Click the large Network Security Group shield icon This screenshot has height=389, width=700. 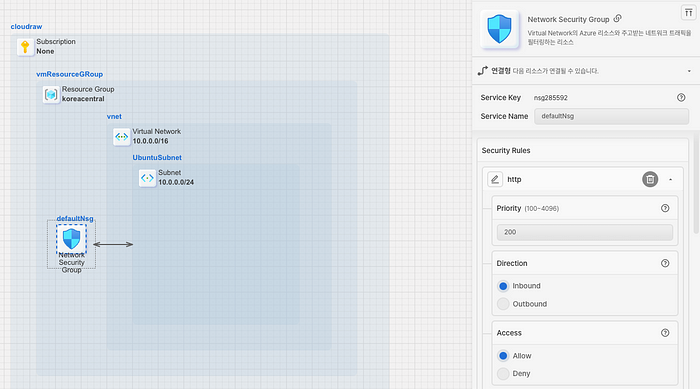tap(500, 29)
